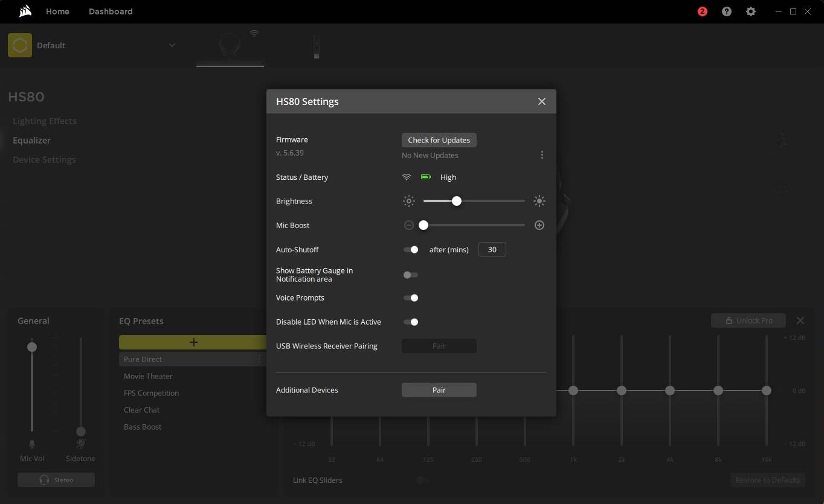Open the iCUE settings gear
The width and height of the screenshot is (824, 504).
(x=751, y=11)
